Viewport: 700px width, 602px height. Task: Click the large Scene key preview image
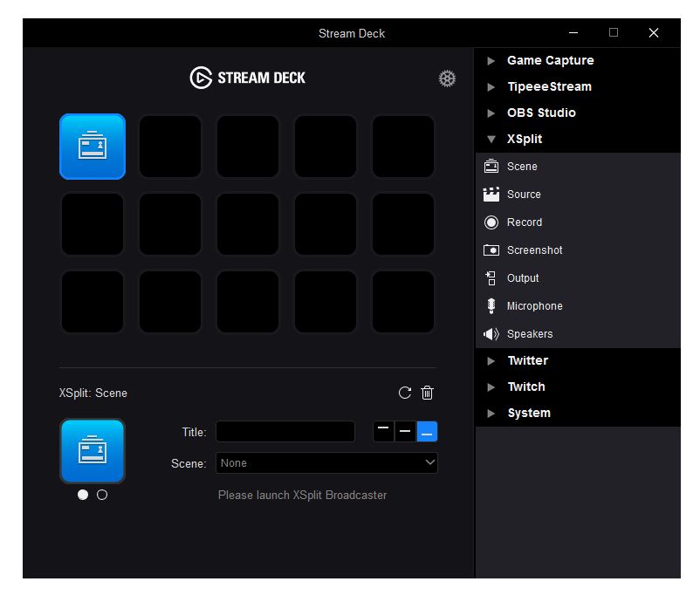point(93,451)
